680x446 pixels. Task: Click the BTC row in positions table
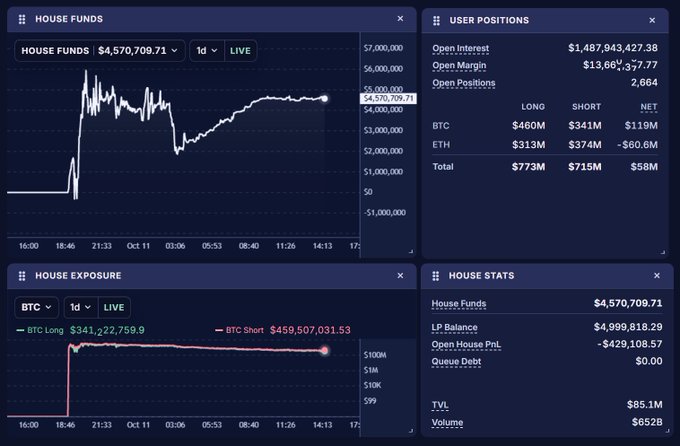click(545, 126)
